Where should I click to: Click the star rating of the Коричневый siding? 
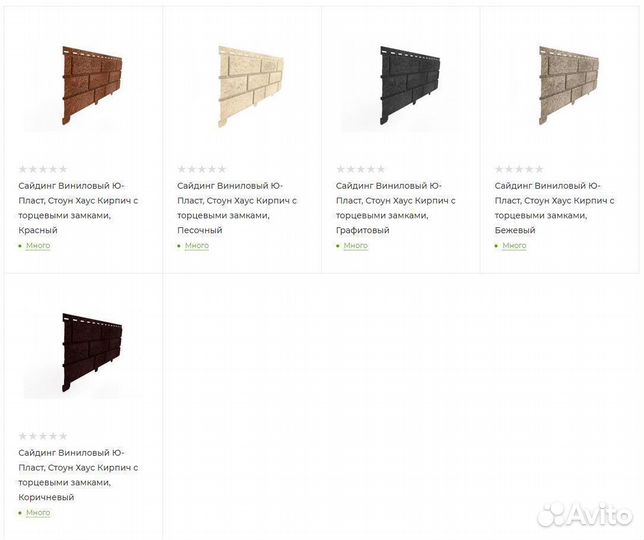(43, 436)
